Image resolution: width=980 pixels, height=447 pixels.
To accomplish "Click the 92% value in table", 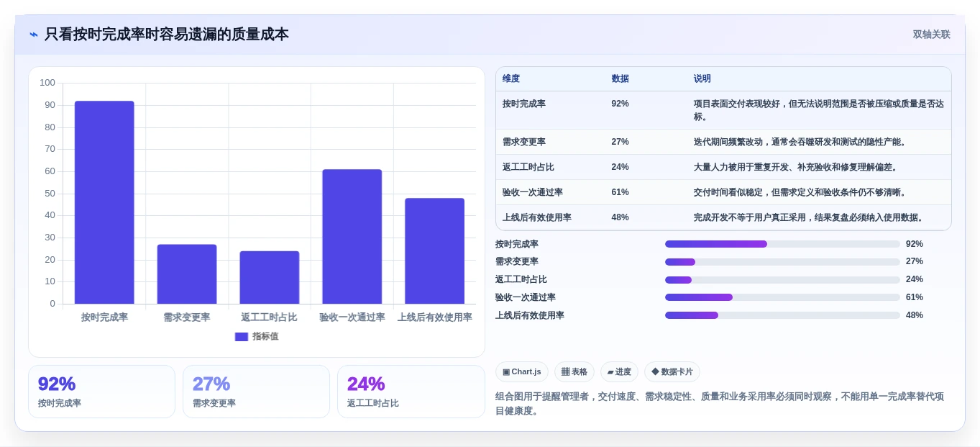I will pyautogui.click(x=620, y=104).
